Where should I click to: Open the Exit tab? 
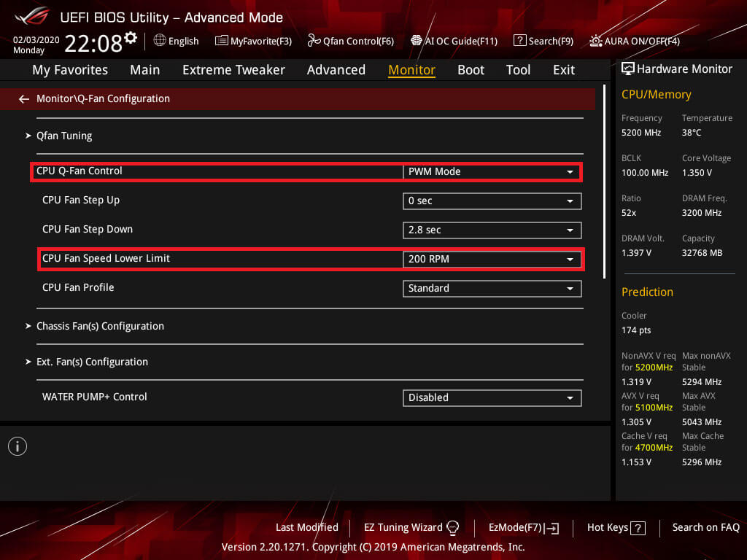[564, 70]
